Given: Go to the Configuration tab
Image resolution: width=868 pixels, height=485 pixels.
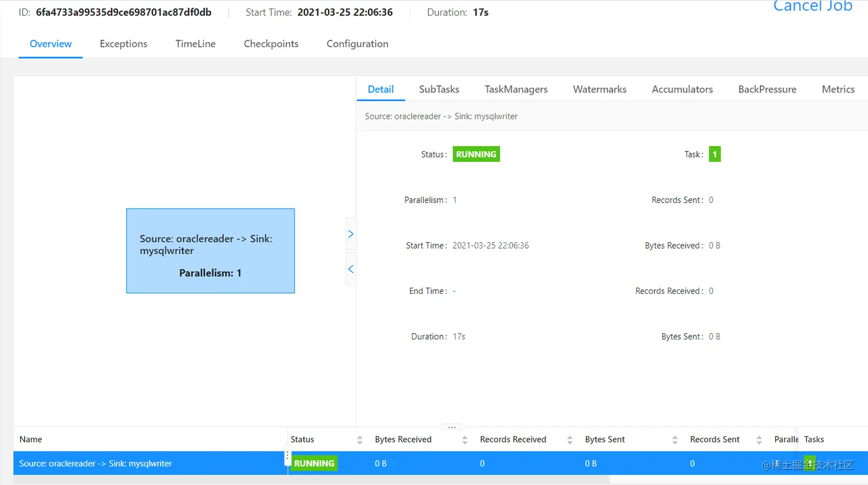Looking at the screenshot, I should pyautogui.click(x=358, y=44).
